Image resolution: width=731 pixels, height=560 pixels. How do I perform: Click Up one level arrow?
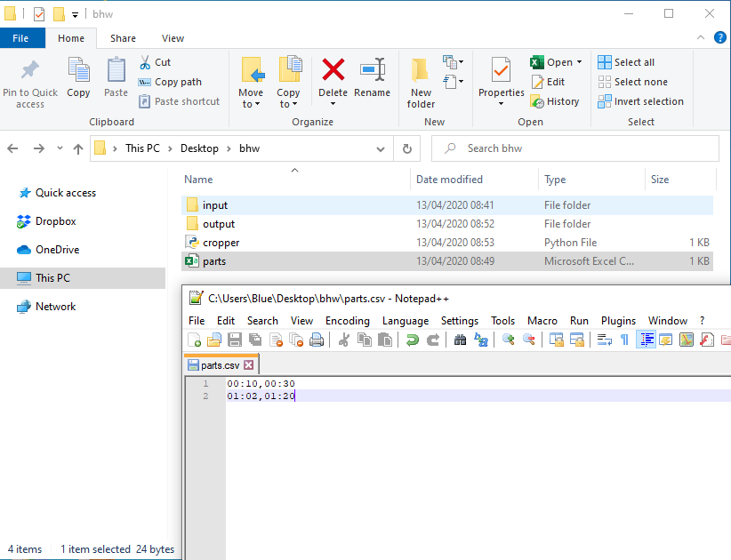(x=78, y=148)
